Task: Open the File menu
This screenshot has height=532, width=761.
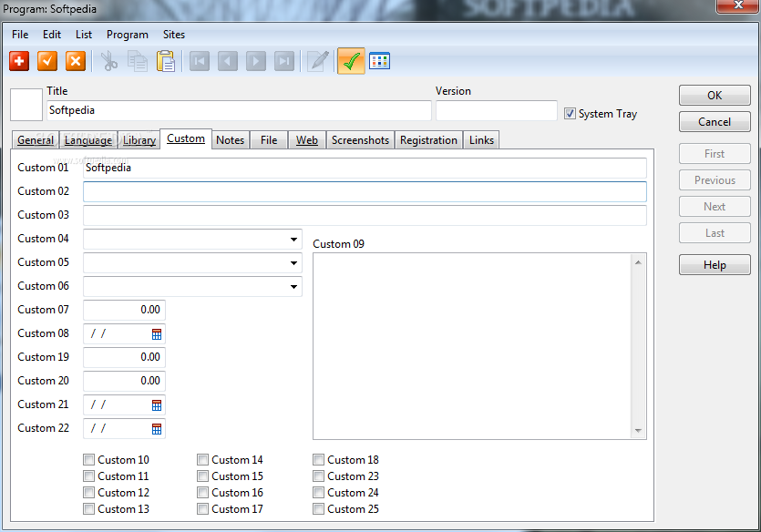Action: (20, 35)
